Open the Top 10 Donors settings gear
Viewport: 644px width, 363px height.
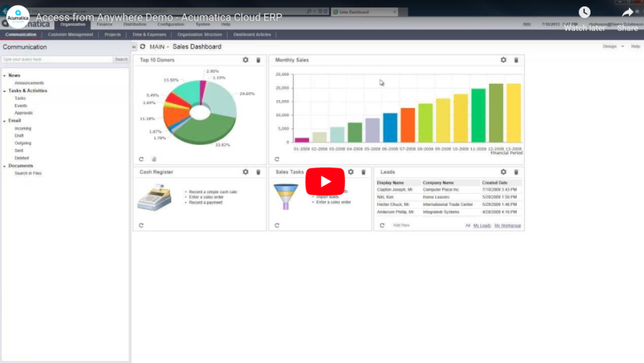pyautogui.click(x=245, y=60)
